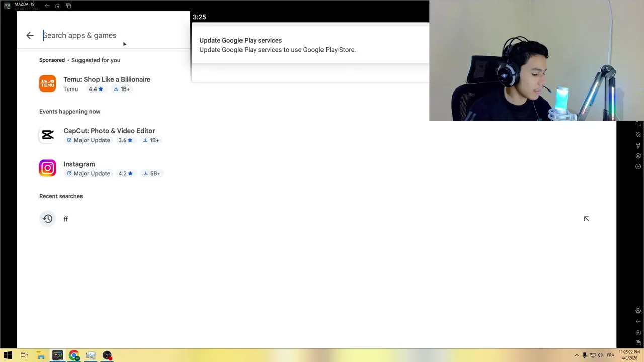The height and width of the screenshot is (362, 644).
Task: Click the Instagram app icon
Action: [x=48, y=168]
